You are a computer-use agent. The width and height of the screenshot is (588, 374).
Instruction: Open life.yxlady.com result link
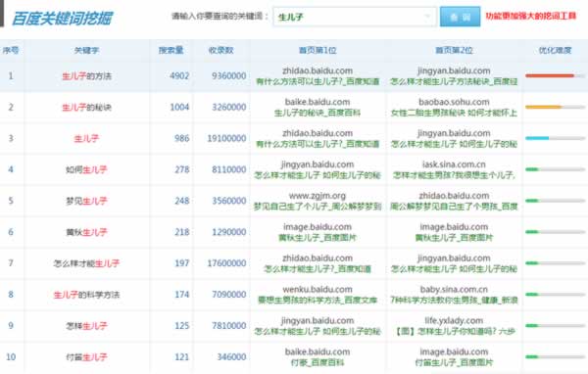click(454, 320)
